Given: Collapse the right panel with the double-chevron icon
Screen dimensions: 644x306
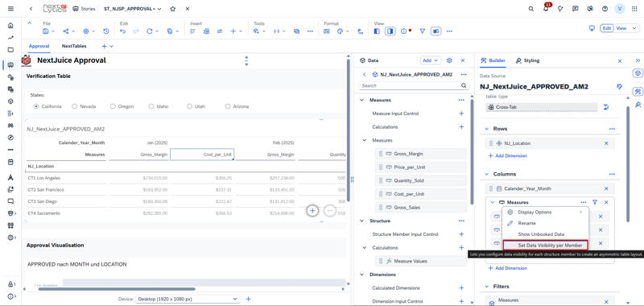Looking at the screenshot, I should [638, 60].
